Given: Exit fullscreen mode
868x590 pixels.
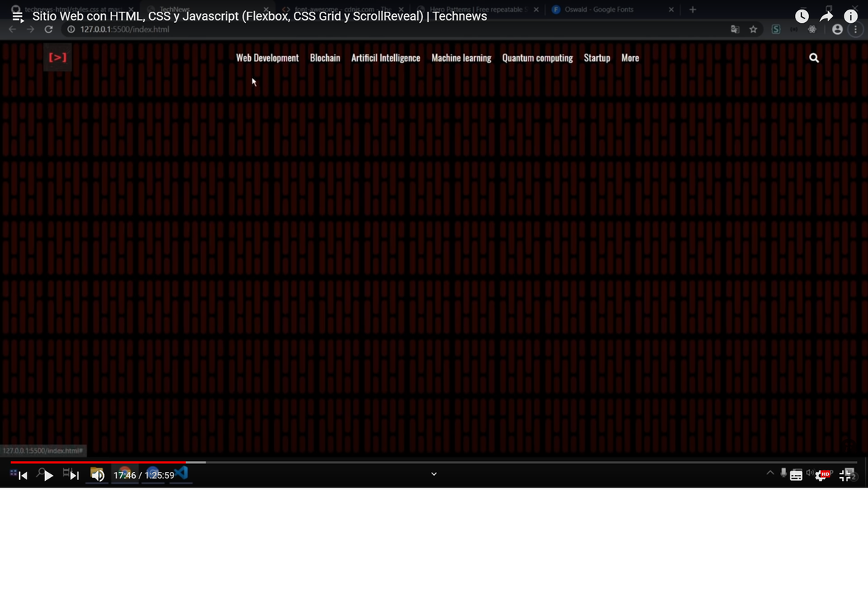Looking at the screenshot, I should [845, 476].
